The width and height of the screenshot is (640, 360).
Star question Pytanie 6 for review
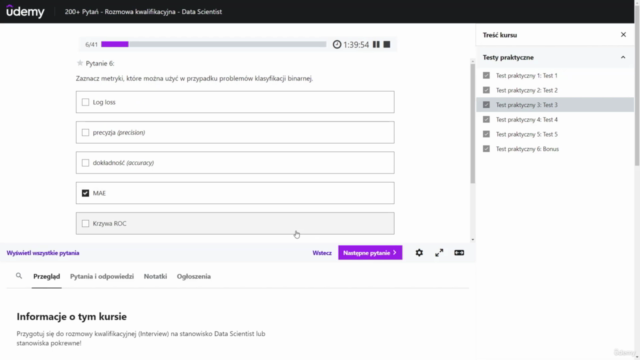80,63
